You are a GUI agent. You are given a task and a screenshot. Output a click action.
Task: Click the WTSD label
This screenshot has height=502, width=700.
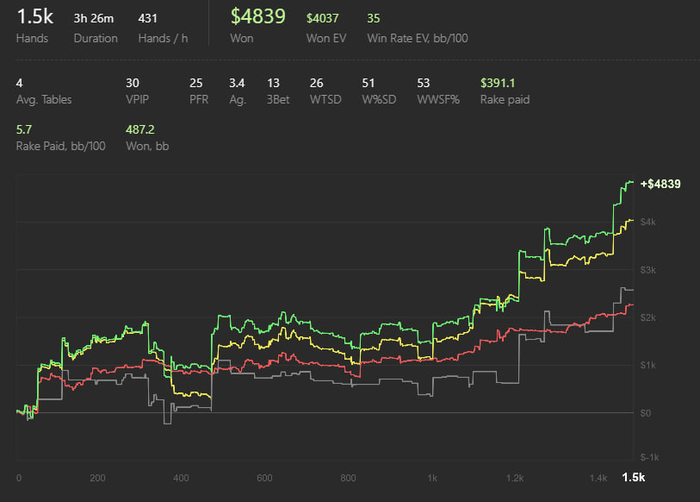325,100
